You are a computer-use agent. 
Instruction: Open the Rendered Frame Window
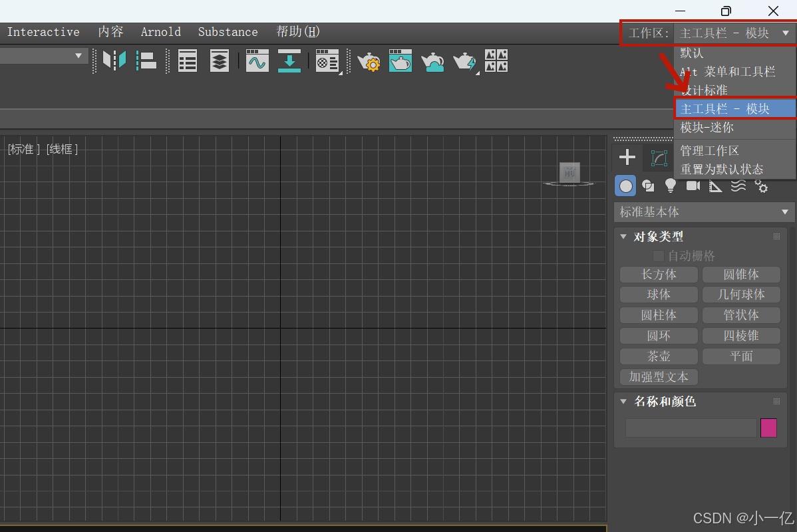[400, 61]
